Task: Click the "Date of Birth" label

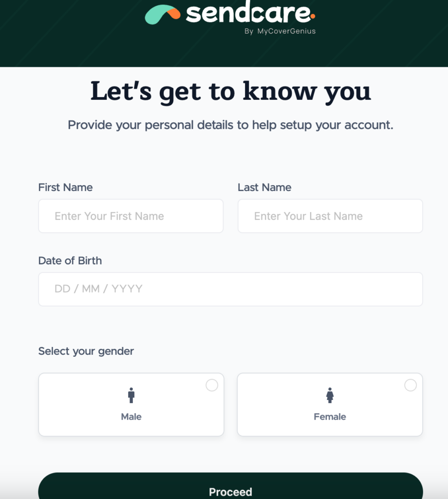Action: 70,260
